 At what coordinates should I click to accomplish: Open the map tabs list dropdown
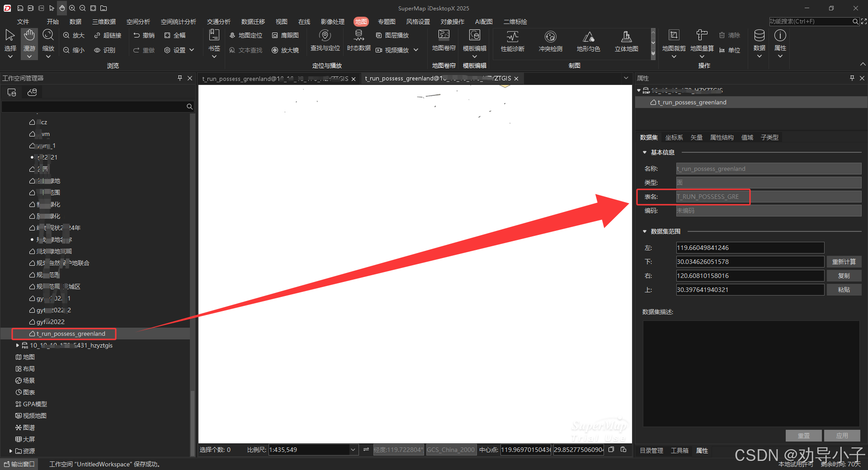tap(626, 78)
